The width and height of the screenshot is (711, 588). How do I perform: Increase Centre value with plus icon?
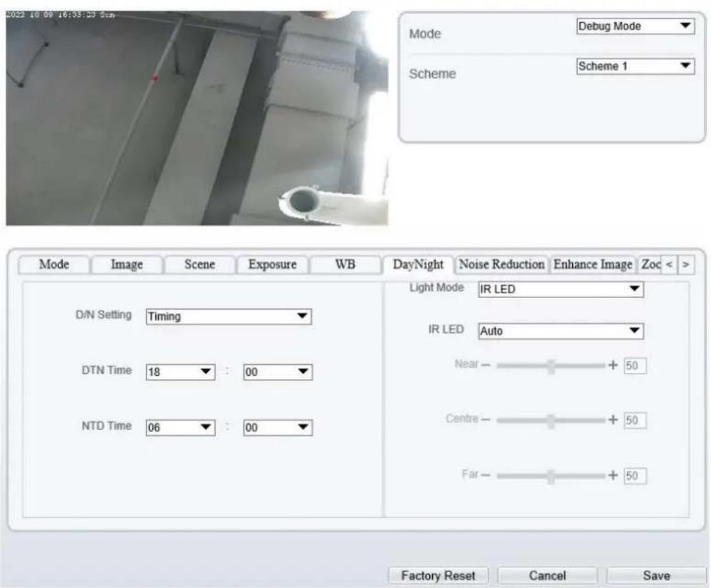tap(613, 420)
